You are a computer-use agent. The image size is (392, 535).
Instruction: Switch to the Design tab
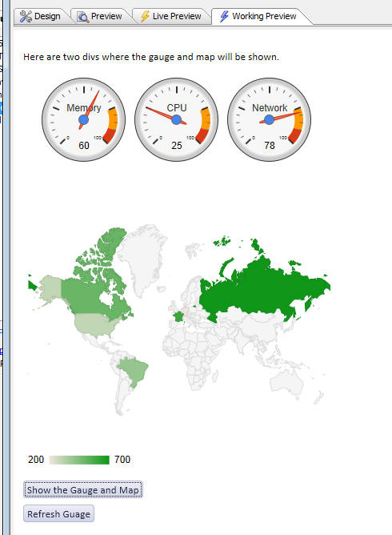coord(40,16)
